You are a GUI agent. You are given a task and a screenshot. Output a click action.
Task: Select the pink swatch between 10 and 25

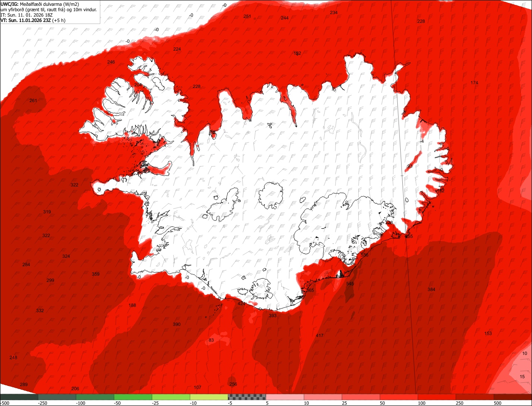tap(323, 397)
